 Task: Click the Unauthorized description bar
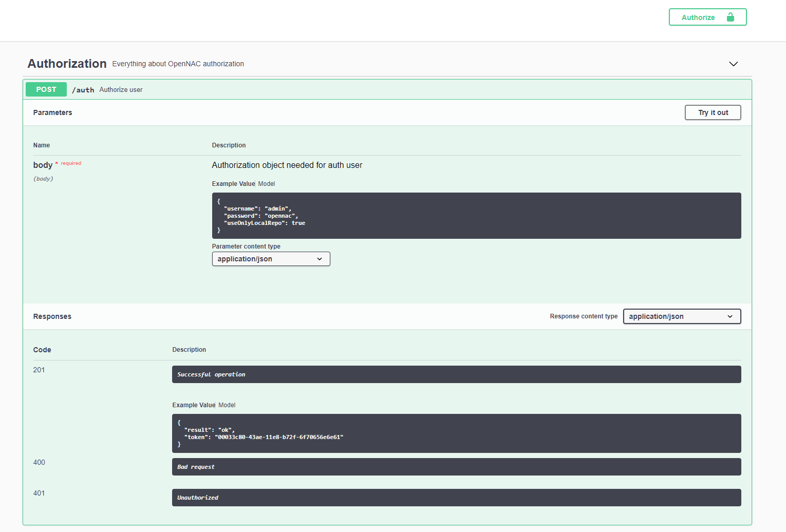coord(456,498)
